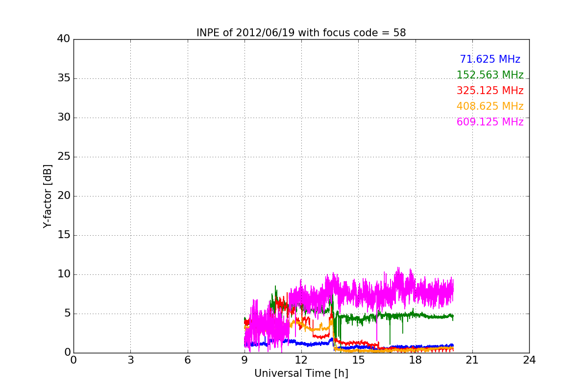This screenshot has height=392, width=588.
Task: Click the x-axis tick label 18
Action: click(x=415, y=360)
